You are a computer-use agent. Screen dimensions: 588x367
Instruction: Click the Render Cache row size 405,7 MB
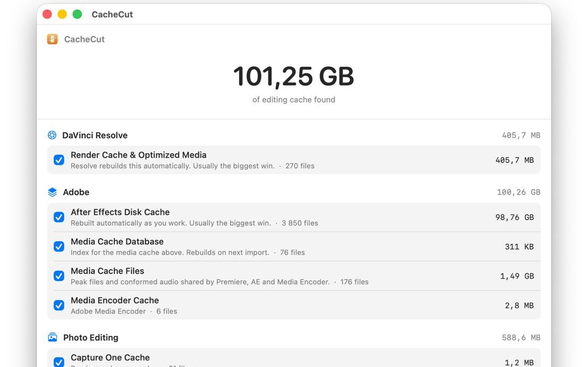tap(515, 160)
